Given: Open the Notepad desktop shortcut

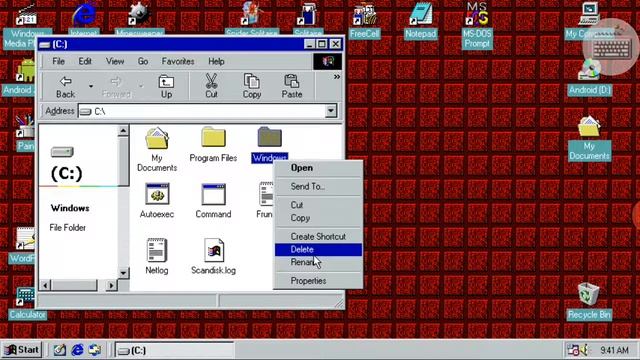Looking at the screenshot, I should (421, 20).
